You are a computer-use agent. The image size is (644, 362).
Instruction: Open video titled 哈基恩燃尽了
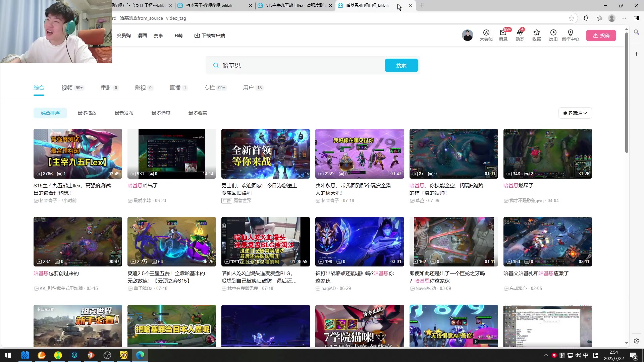pos(519,185)
